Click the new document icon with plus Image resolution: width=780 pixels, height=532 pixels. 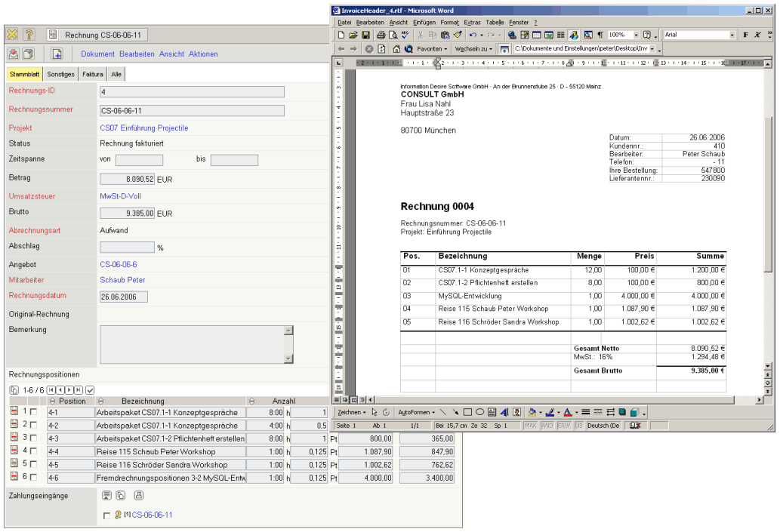point(57,54)
